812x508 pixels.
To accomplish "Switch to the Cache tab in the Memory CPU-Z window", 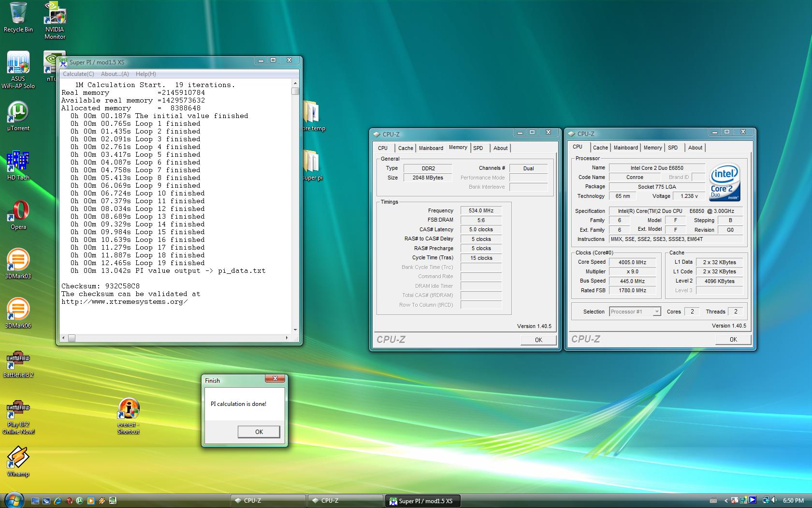I will click(x=406, y=148).
